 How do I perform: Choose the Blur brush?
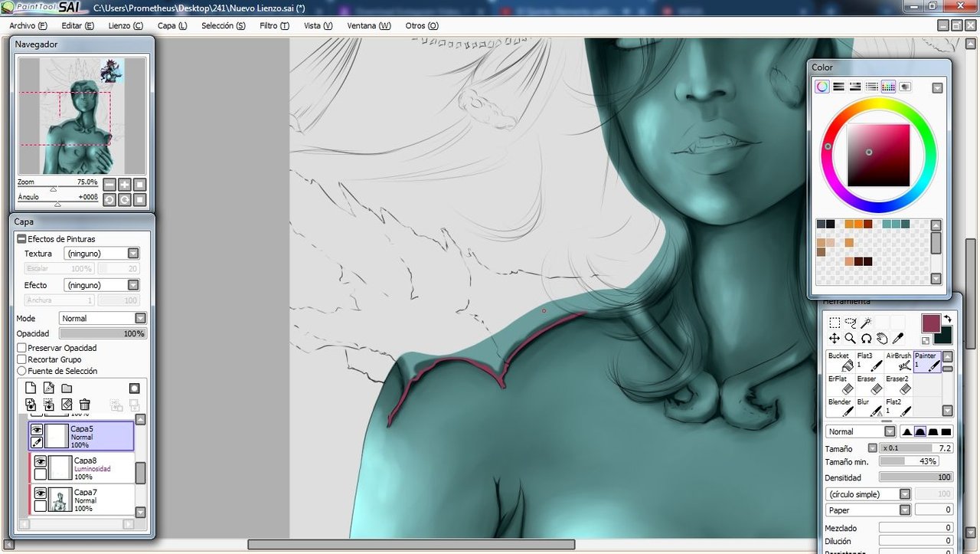(x=870, y=407)
